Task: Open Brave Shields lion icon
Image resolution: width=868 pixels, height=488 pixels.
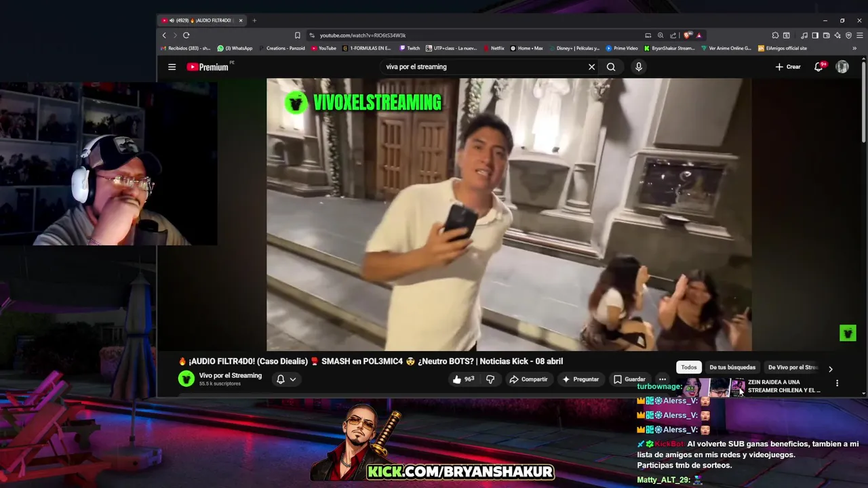Action: click(688, 35)
